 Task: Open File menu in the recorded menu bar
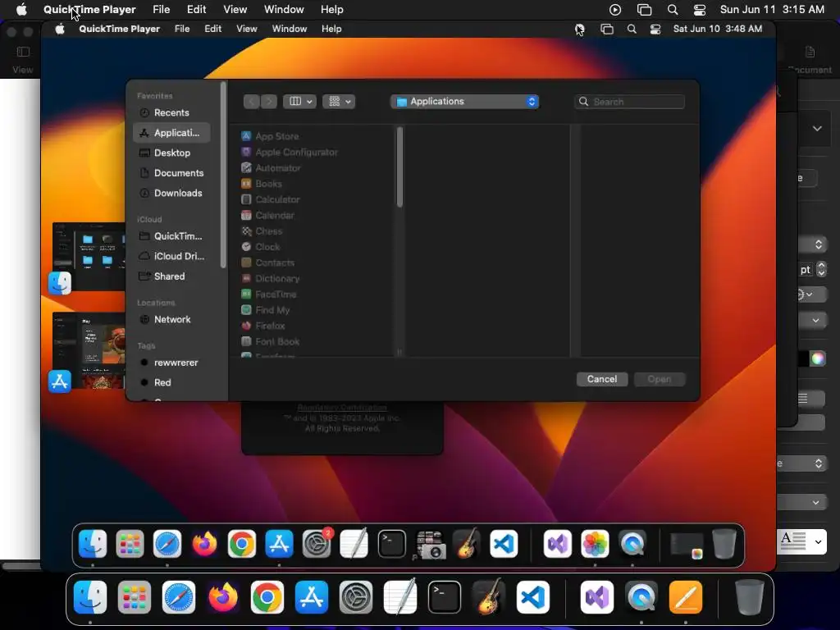pos(182,29)
